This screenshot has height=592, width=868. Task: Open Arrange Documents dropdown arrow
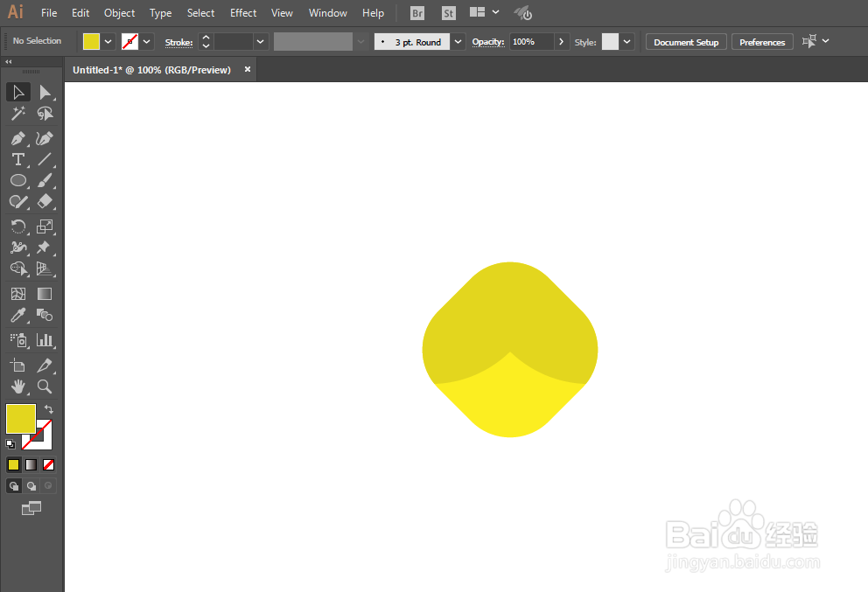point(495,12)
